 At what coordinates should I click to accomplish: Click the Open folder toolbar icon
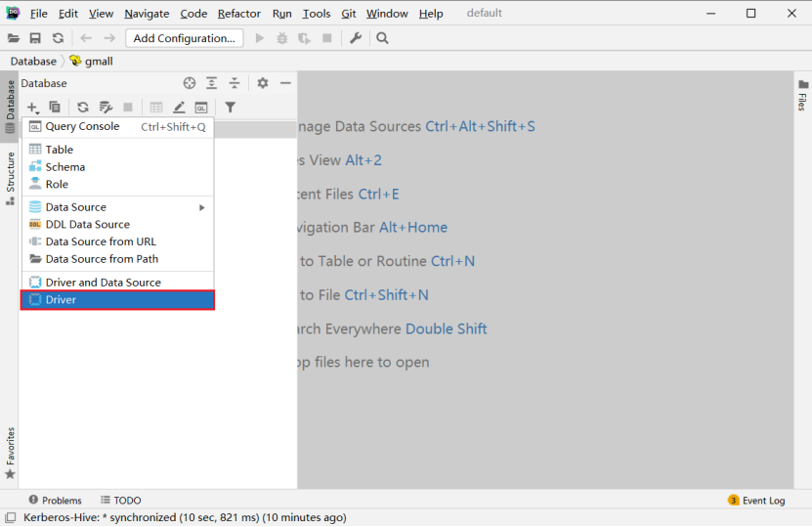(x=14, y=38)
